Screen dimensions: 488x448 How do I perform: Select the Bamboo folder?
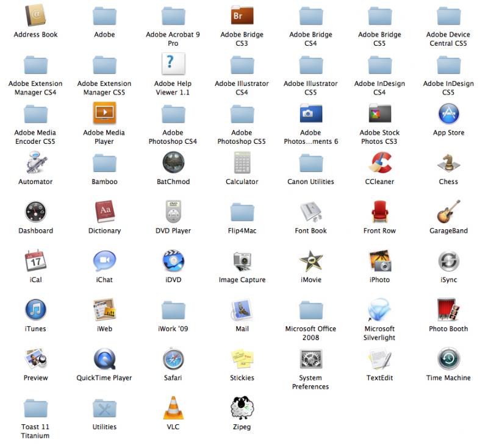click(x=104, y=163)
